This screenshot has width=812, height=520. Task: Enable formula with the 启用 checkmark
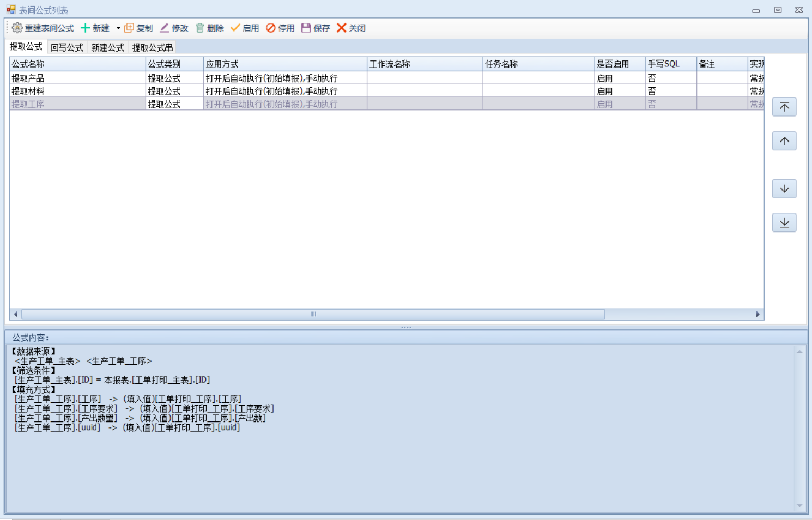point(235,28)
